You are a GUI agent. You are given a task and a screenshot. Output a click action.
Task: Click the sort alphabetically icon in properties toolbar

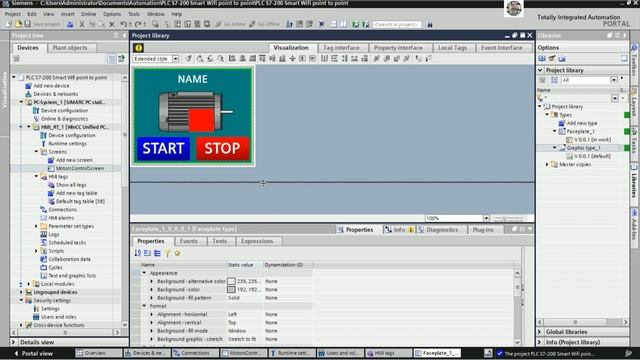click(138, 253)
